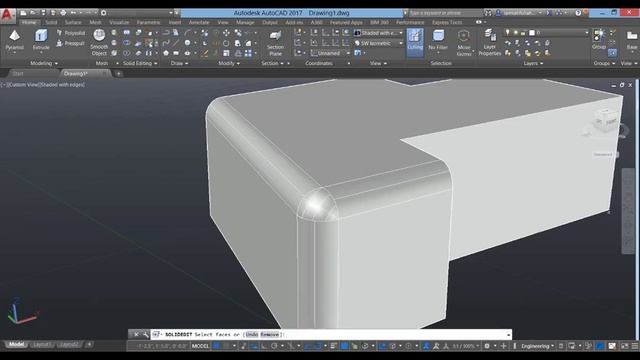Switch to the Solid ribbon tab

click(x=51, y=22)
